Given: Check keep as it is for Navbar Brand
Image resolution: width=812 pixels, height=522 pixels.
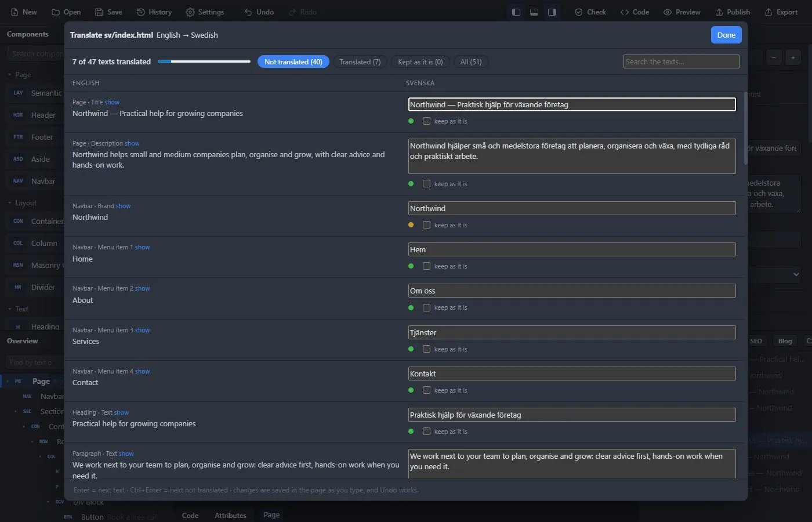Looking at the screenshot, I should pyautogui.click(x=426, y=225).
